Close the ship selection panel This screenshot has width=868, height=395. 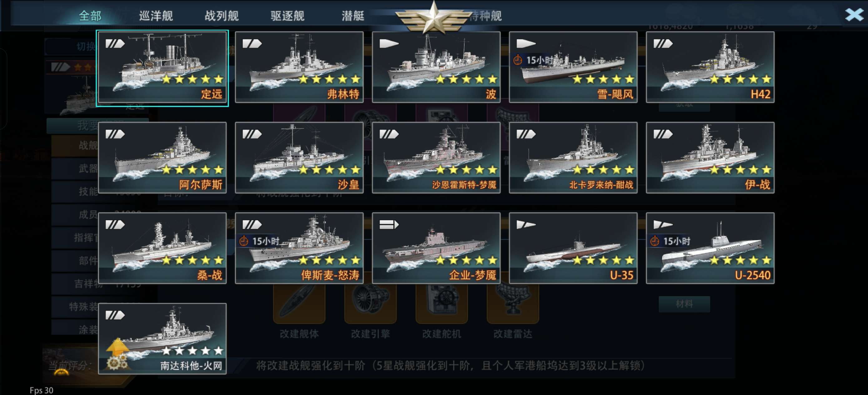[854, 14]
